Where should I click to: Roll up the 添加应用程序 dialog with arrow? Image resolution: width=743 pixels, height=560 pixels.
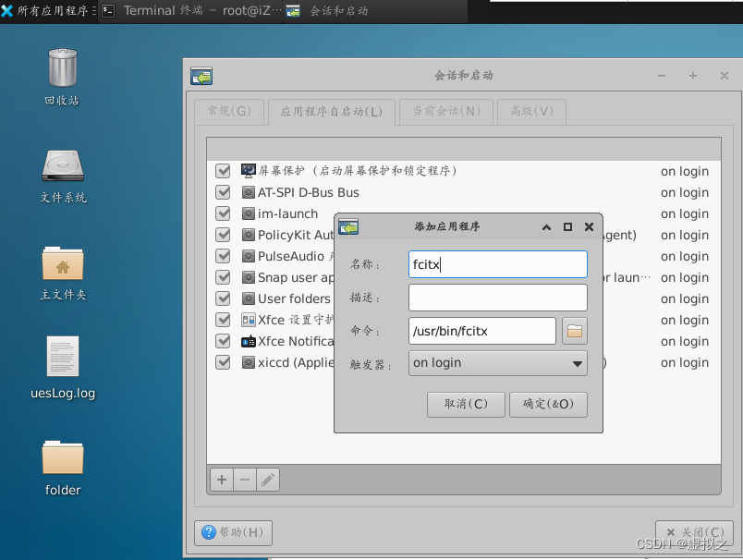(x=546, y=227)
